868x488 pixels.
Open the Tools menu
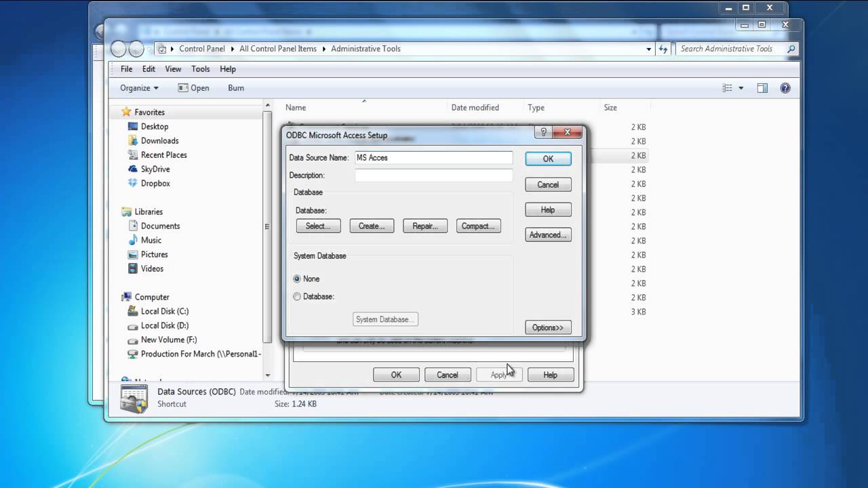pyautogui.click(x=200, y=69)
